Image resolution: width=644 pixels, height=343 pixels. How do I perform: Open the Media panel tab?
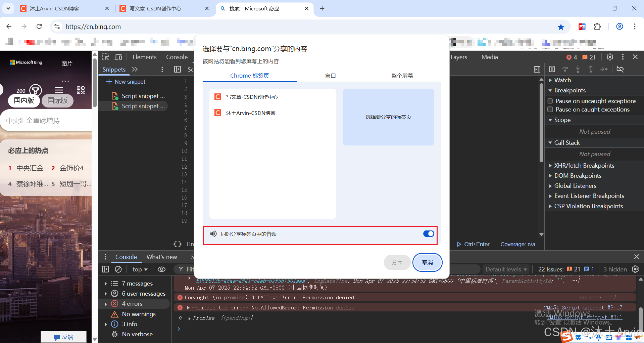pyautogui.click(x=490, y=57)
